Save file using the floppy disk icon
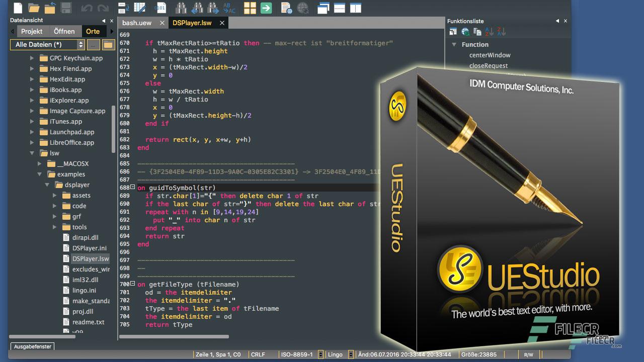This screenshot has width=644, height=362. pos(65,8)
